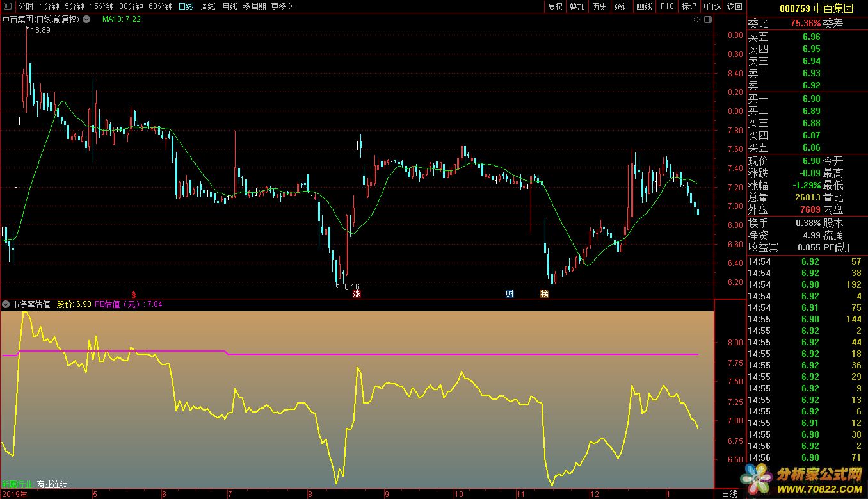Open the 画线 drawing tool
Screen dimensions: 868x499
644,6
